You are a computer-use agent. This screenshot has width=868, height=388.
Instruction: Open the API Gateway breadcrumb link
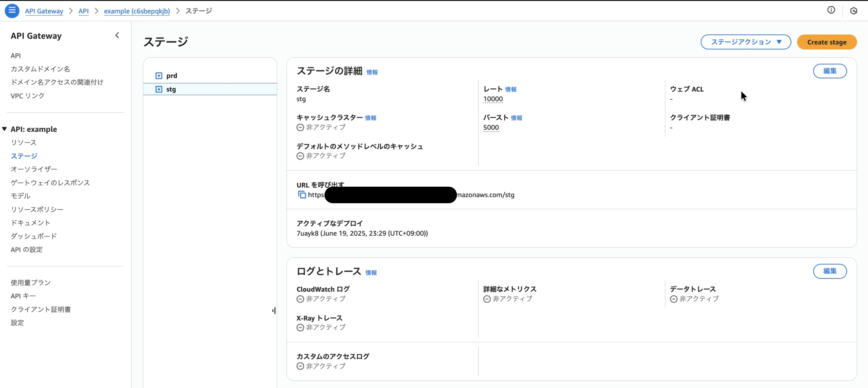click(x=44, y=11)
